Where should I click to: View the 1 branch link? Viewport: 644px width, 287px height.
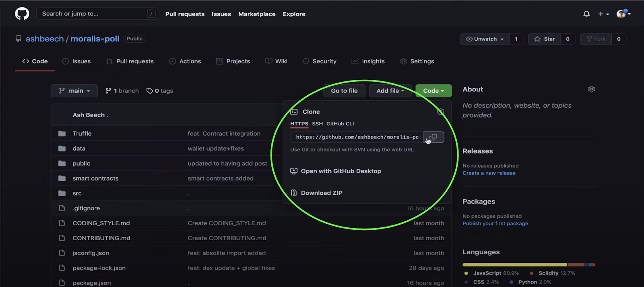coord(122,91)
